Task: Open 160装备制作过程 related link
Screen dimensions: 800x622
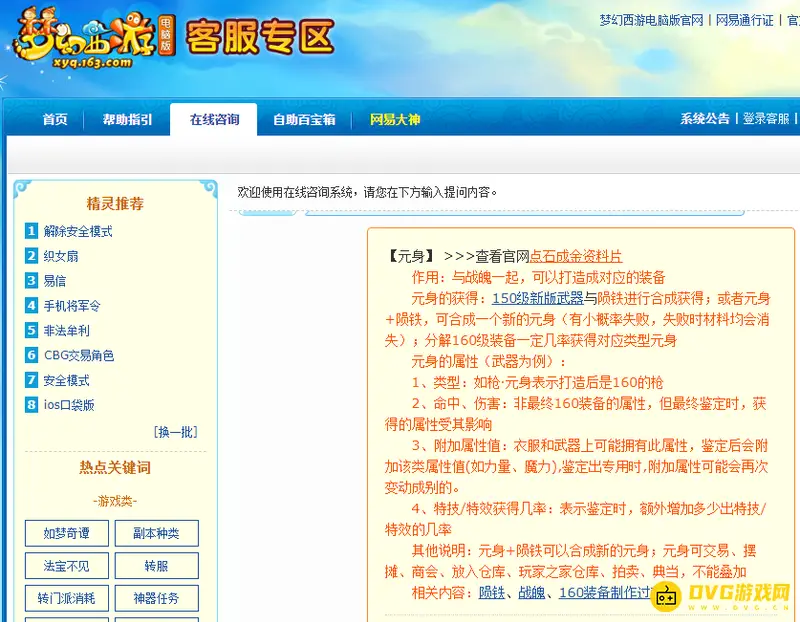Action: [x=606, y=592]
